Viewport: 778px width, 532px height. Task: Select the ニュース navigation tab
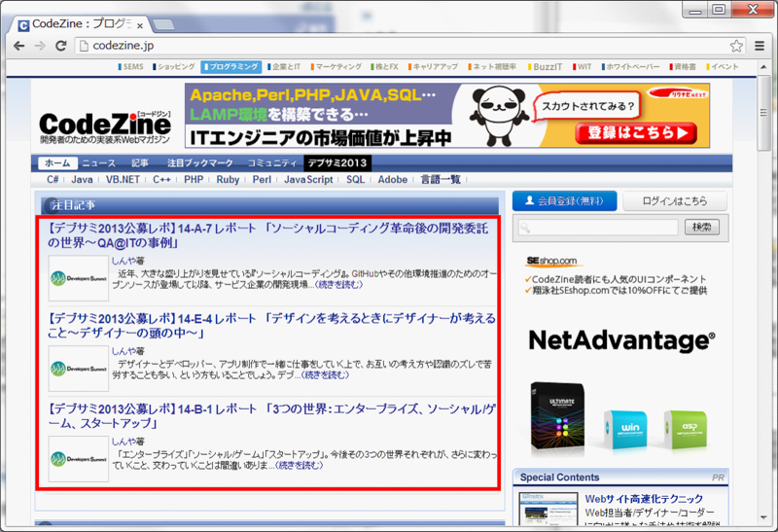pos(98,162)
